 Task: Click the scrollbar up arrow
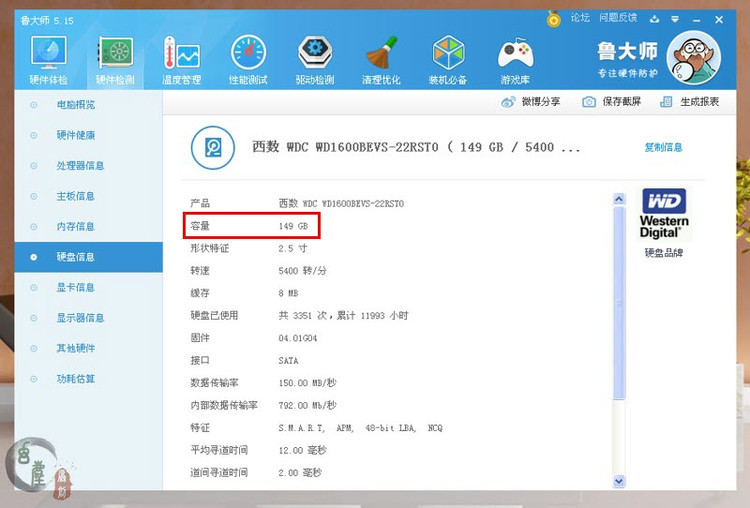(x=619, y=199)
